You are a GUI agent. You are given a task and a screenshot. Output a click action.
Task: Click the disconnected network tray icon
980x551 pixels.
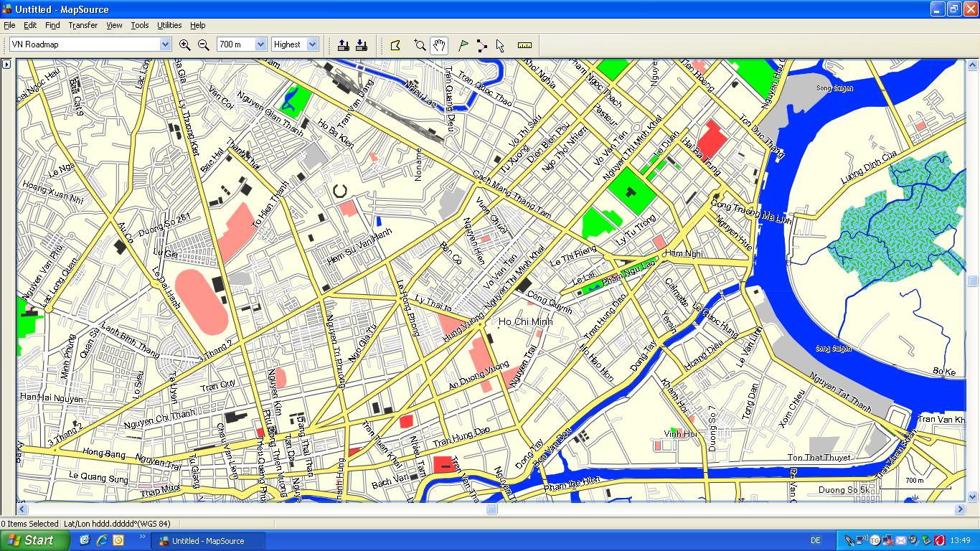pos(887,541)
